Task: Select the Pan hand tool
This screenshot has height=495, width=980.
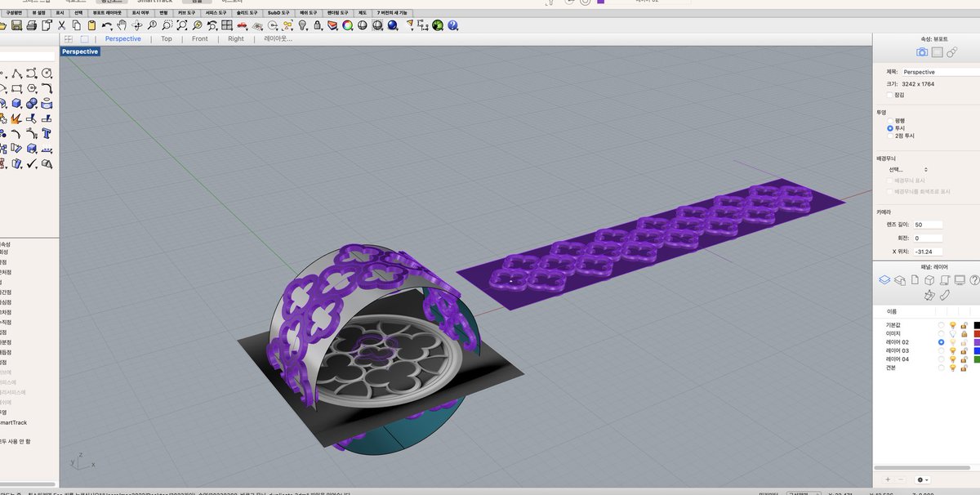Action: click(x=122, y=25)
